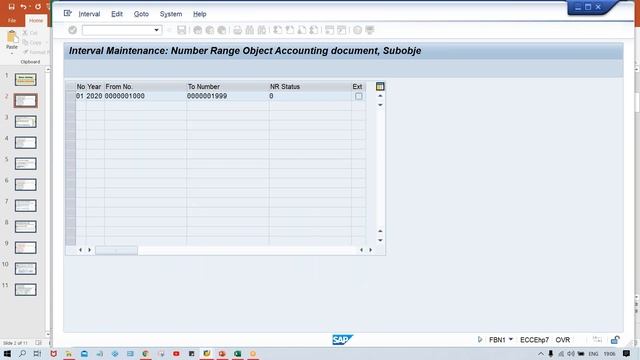Viewport: 640px width, 360px height.
Task: Click the PowerPoint Redo icon
Action: [38, 7]
